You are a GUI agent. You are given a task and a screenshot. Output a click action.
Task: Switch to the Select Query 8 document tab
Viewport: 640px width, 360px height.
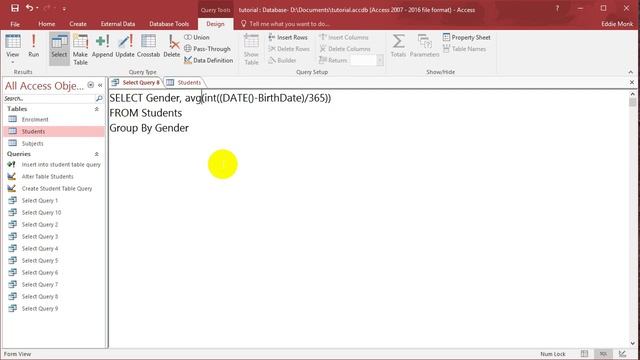pyautogui.click(x=136, y=82)
